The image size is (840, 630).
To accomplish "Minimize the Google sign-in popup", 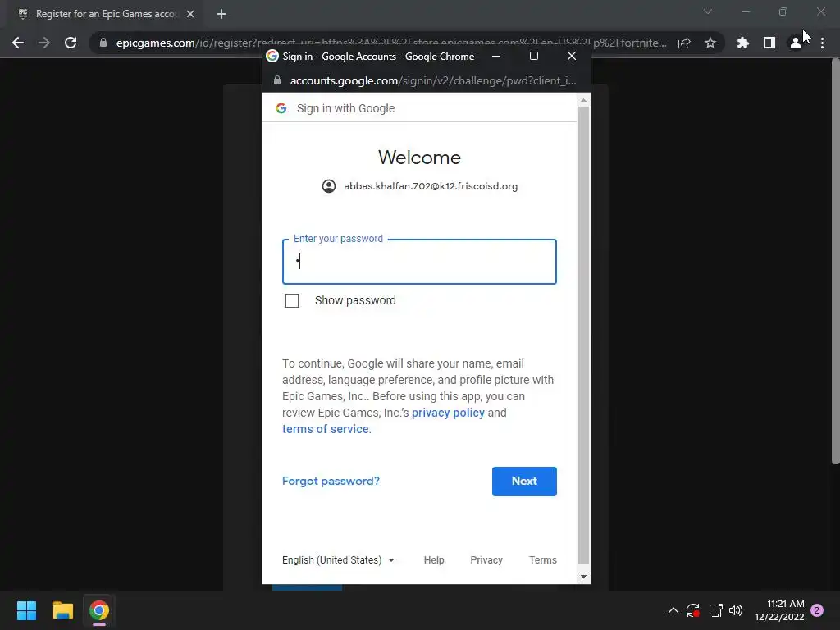I will pos(496,56).
